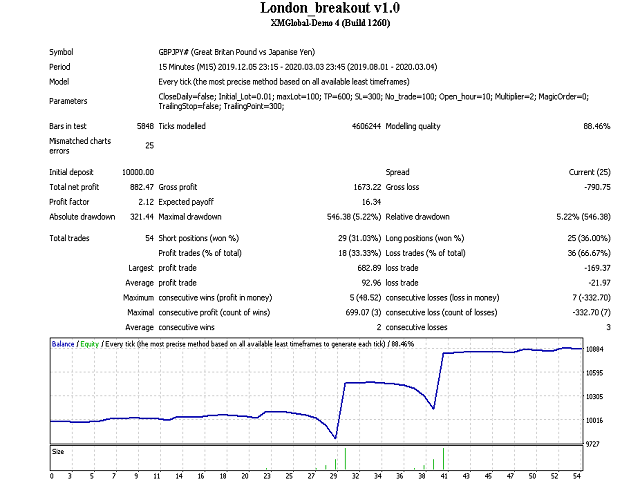The height and width of the screenshot is (480, 640).
Task: Click the "Maximal drawdown" label
Action: [190, 217]
